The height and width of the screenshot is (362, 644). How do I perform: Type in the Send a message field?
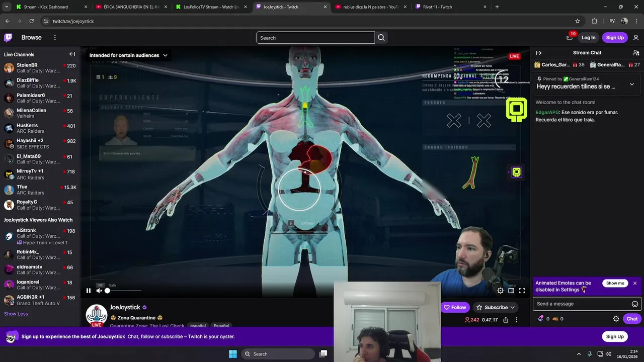click(586, 304)
